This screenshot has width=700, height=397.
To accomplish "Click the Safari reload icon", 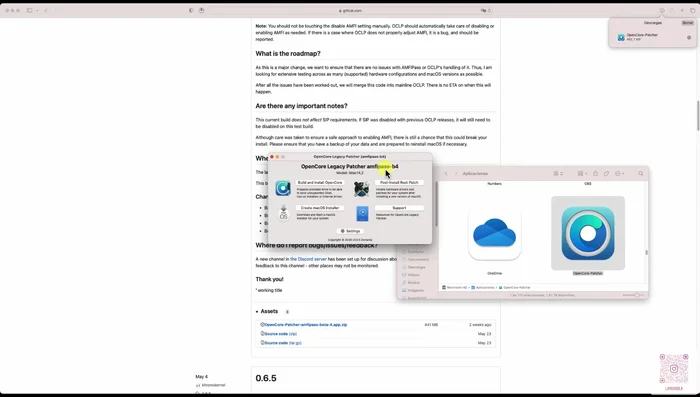I will coord(489,10).
